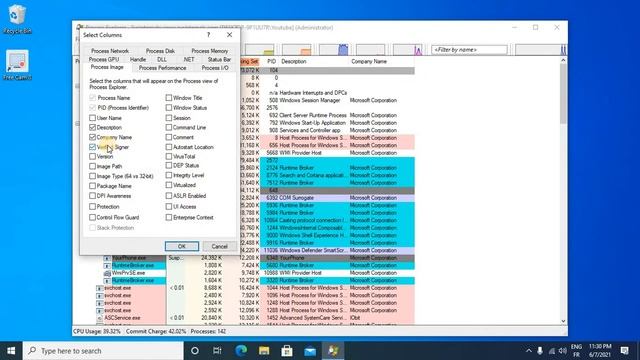Enable the Integrity Level checkbox
This screenshot has width=640, height=360.
pos(169,175)
